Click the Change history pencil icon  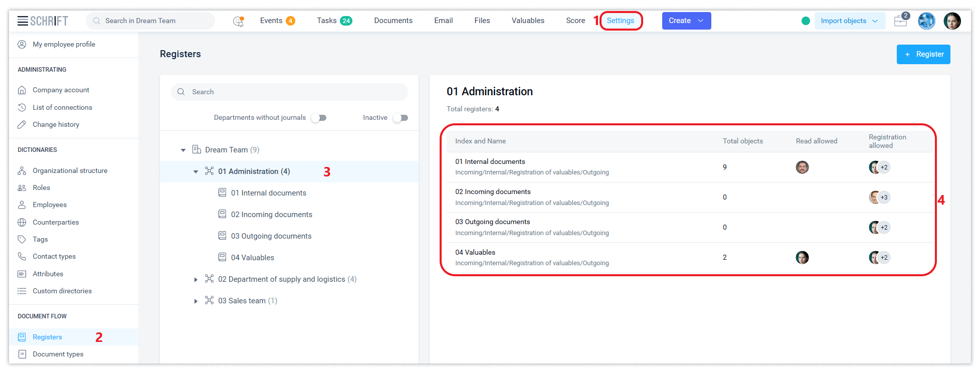tap(22, 125)
